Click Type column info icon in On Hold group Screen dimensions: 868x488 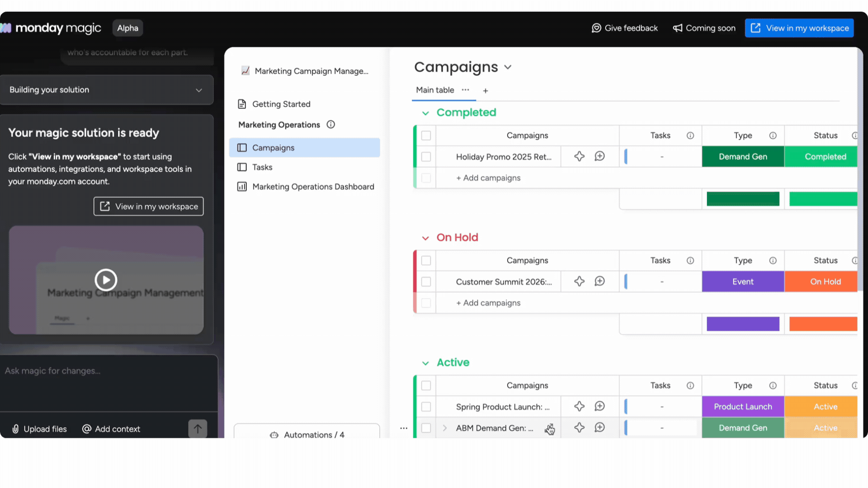pos(773,261)
